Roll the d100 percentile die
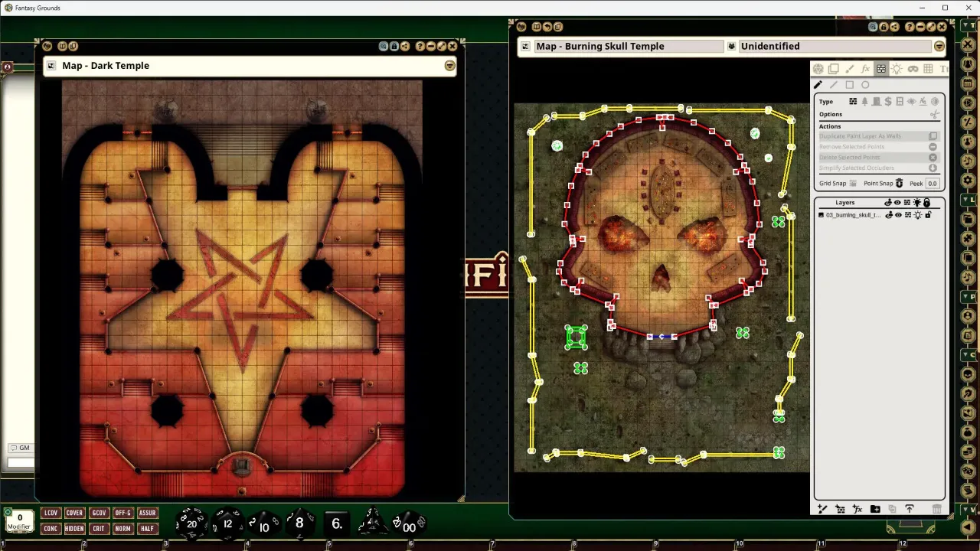The width and height of the screenshot is (980, 551). (410, 524)
